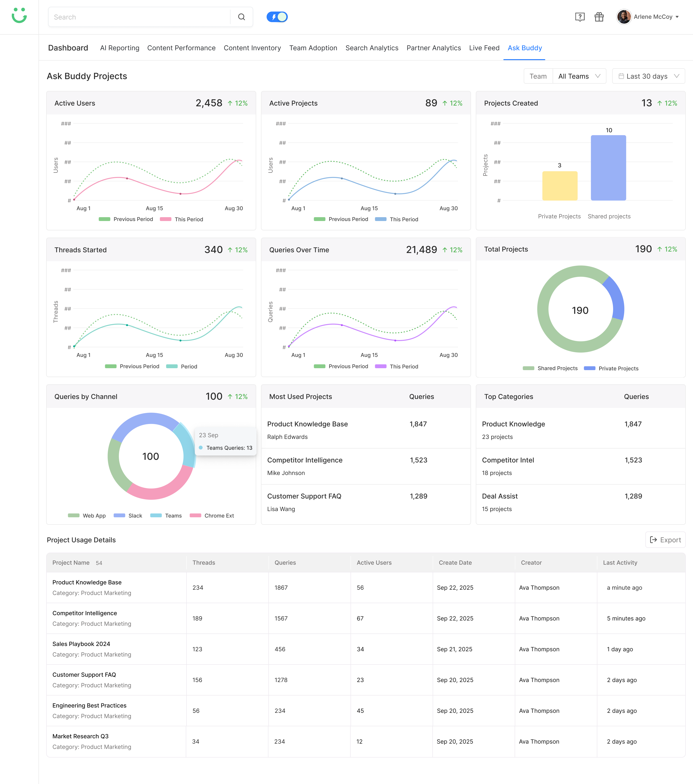Screen dimensions: 693x784
Task: Click the 2,458 Active Users value
Action: (x=209, y=103)
